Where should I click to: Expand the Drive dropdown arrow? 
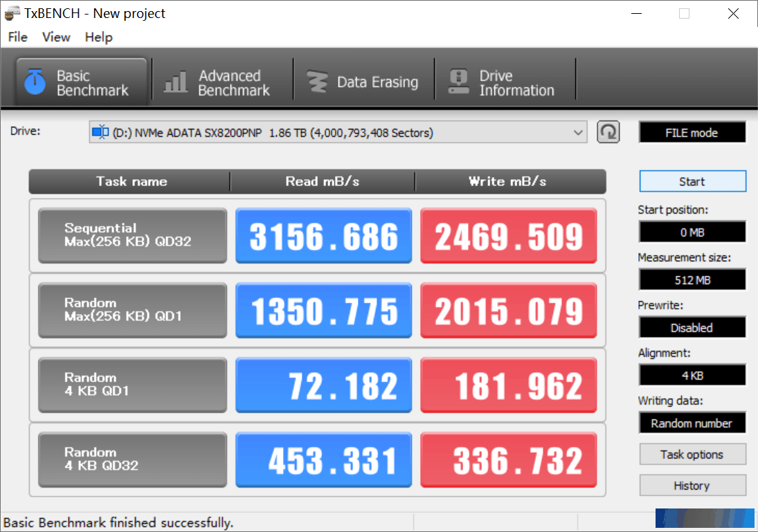[x=578, y=132]
